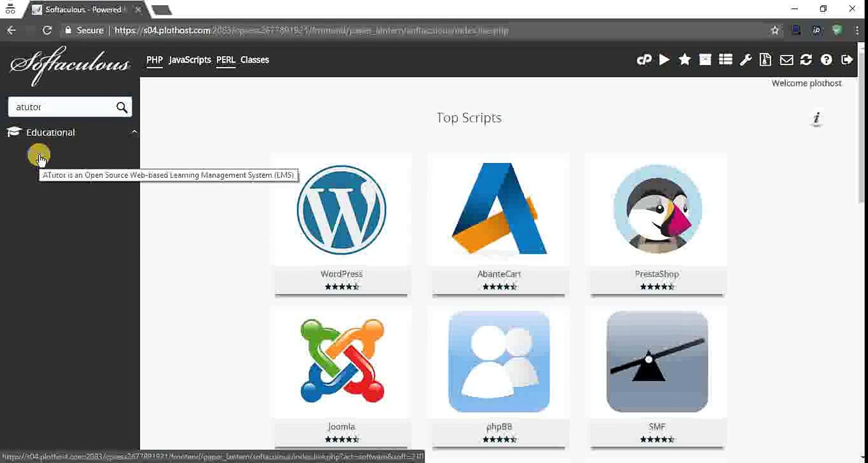Log out using the exit icon
868x463 pixels.
[847, 60]
